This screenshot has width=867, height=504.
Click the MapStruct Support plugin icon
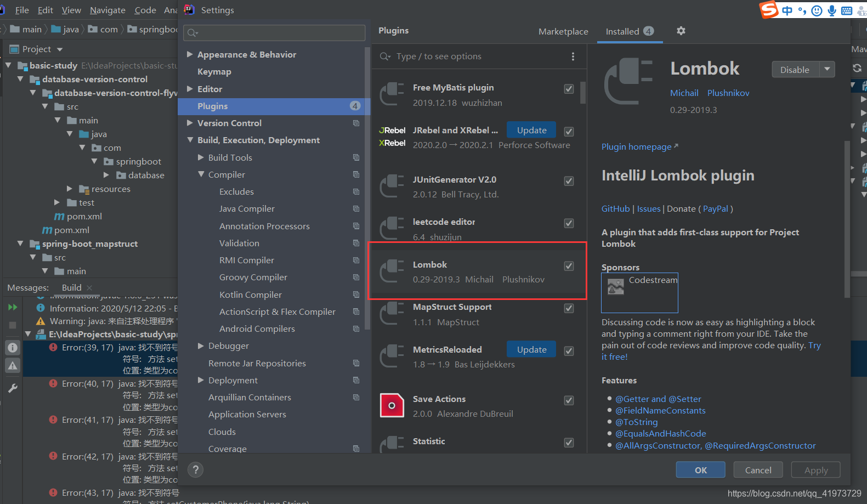coord(392,314)
